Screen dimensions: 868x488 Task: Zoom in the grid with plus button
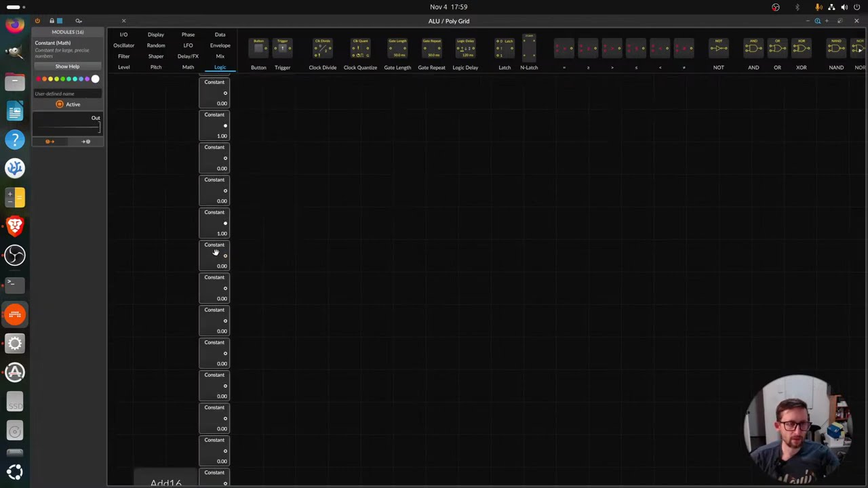827,21
